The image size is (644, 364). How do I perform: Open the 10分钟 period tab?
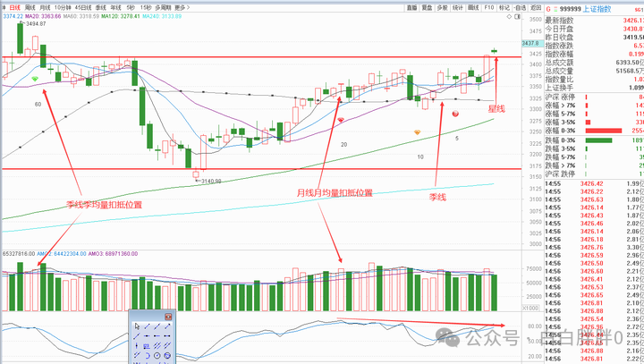point(63,8)
